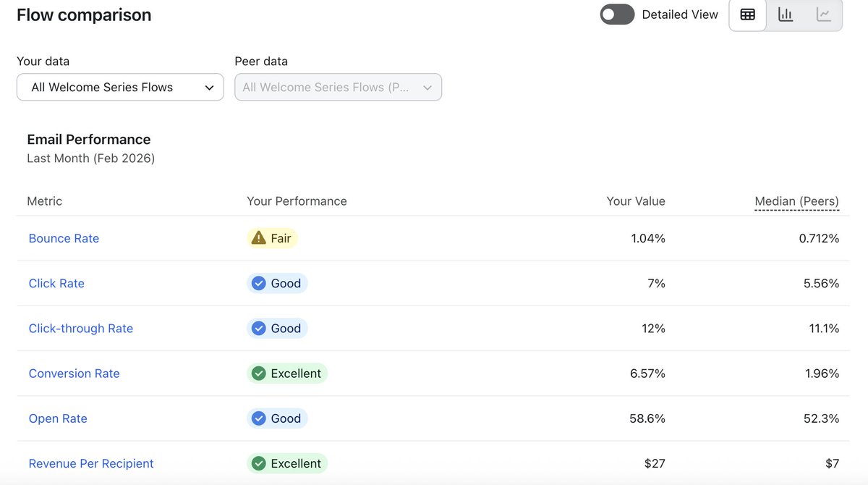
Task: Click the Your data dropdown chevron
Action: tap(209, 88)
